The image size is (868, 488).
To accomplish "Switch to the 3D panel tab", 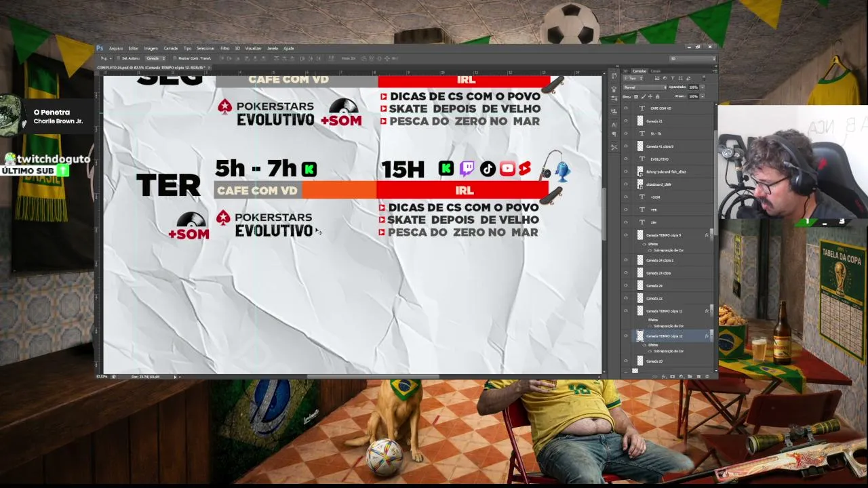I will 626,70.
